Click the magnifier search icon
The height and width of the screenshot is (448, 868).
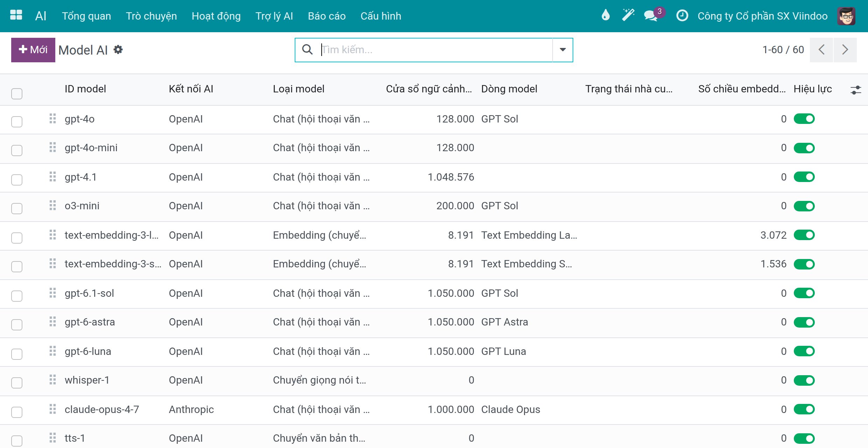click(x=307, y=50)
